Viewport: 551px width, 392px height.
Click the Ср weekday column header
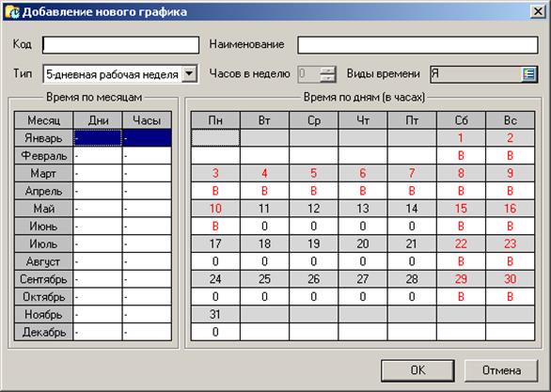tap(314, 120)
